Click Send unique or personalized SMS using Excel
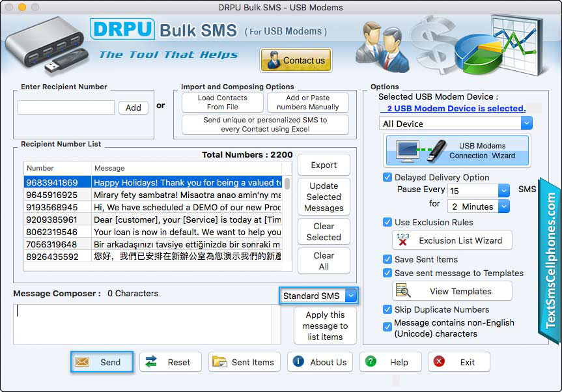This screenshot has width=562, height=392. click(265, 124)
